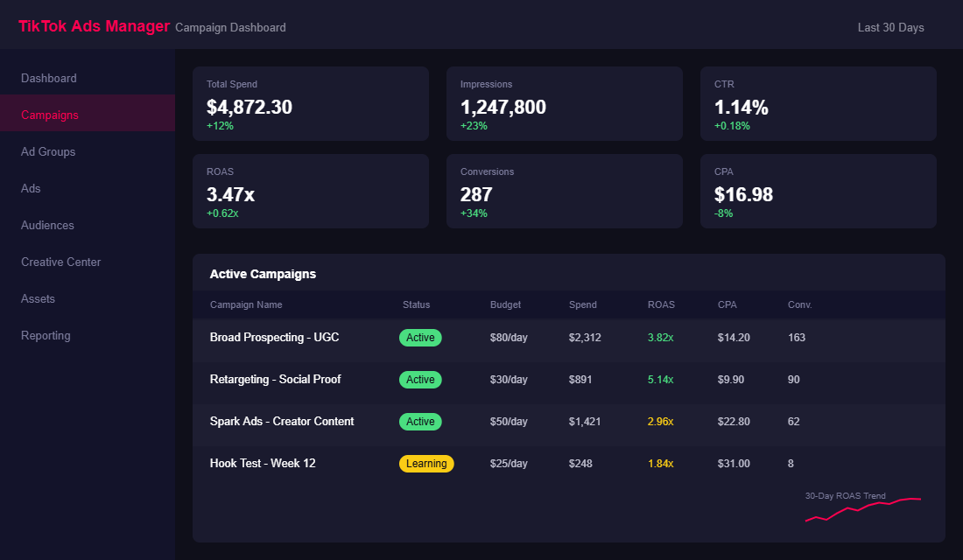This screenshot has height=560, width=963.
Task: Open the Audiences section
Action: tap(47, 225)
